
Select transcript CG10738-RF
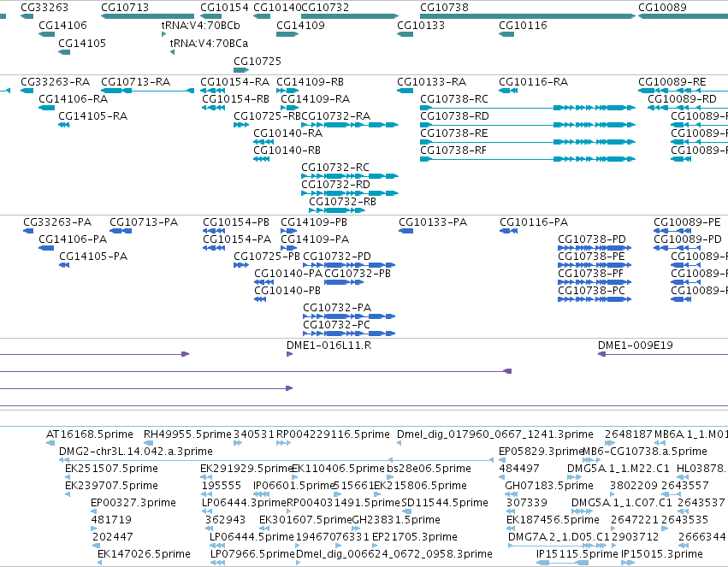453,151
